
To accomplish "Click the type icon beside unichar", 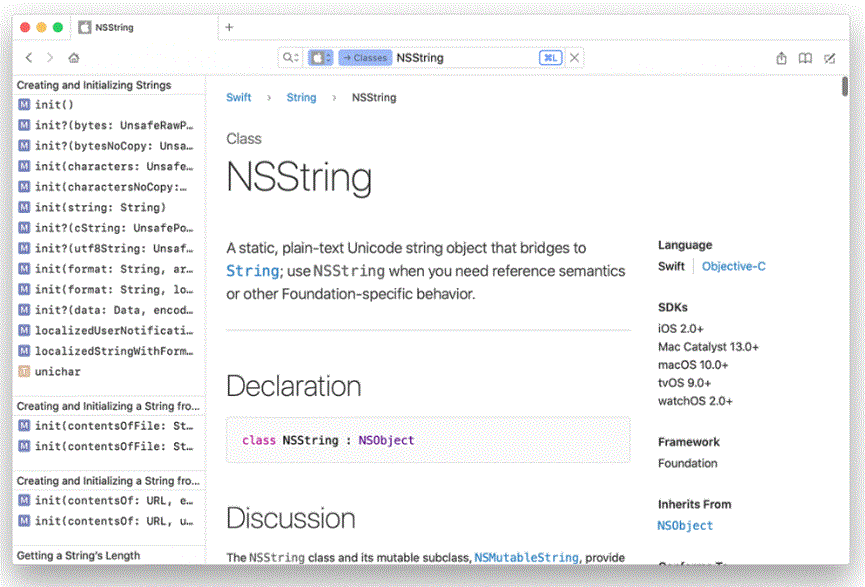I will point(24,371).
